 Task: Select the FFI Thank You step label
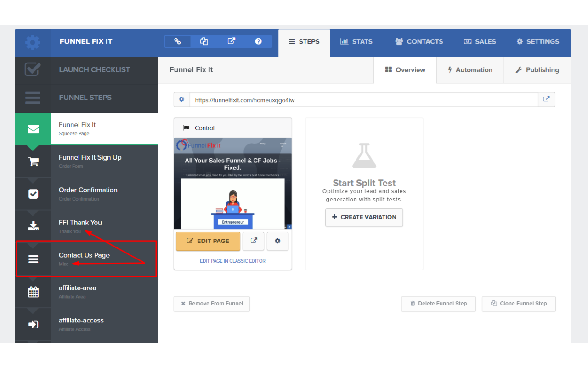(x=80, y=223)
